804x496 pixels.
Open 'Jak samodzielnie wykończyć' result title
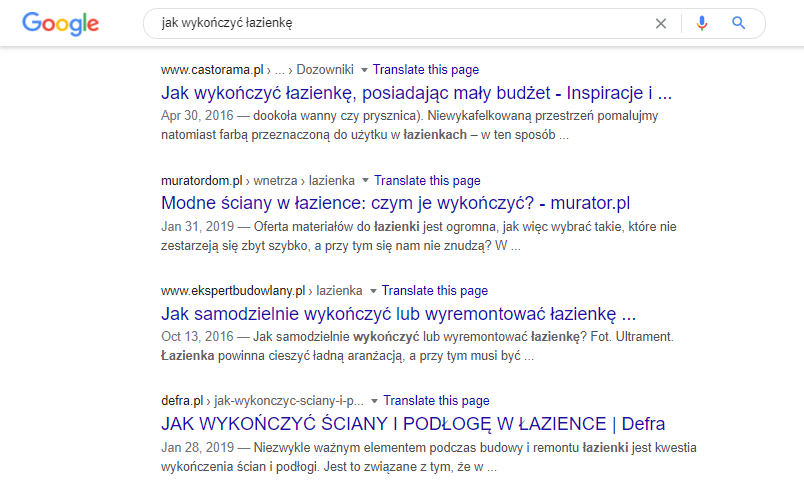(398, 314)
